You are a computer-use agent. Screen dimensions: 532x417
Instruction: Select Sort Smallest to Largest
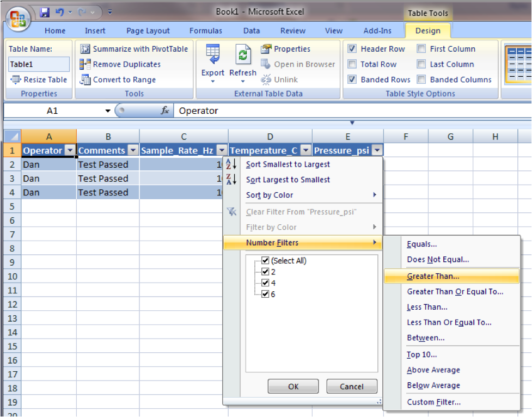coord(288,164)
